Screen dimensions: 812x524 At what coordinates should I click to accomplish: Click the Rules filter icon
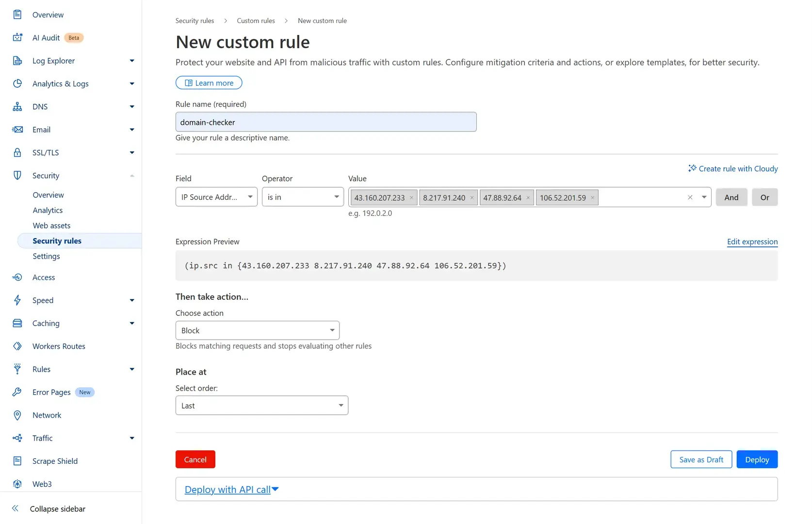click(17, 369)
